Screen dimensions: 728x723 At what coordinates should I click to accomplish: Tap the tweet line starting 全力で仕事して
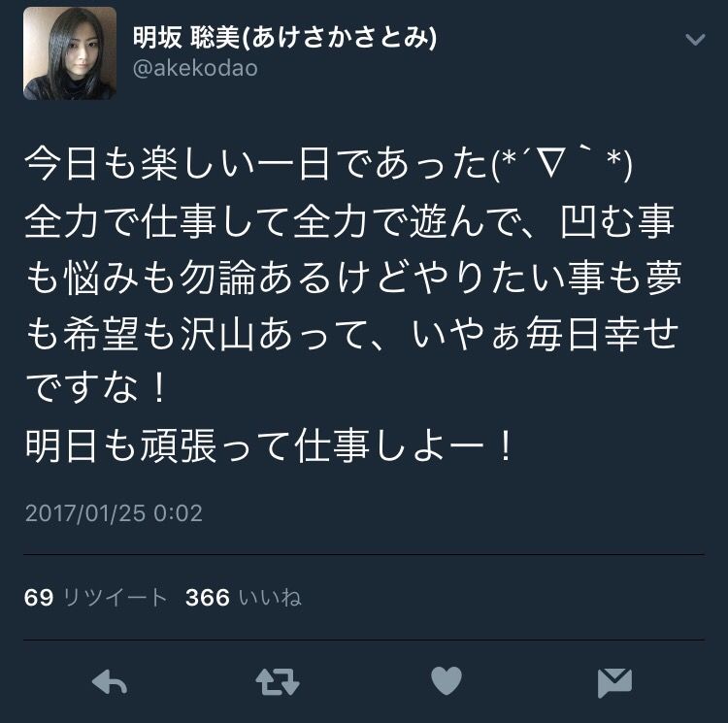pos(350,221)
